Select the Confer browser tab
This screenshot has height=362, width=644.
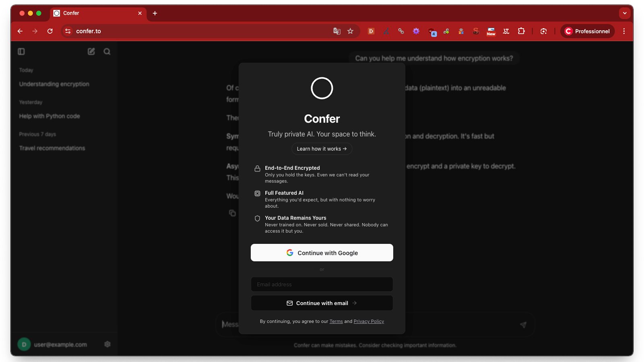point(99,13)
